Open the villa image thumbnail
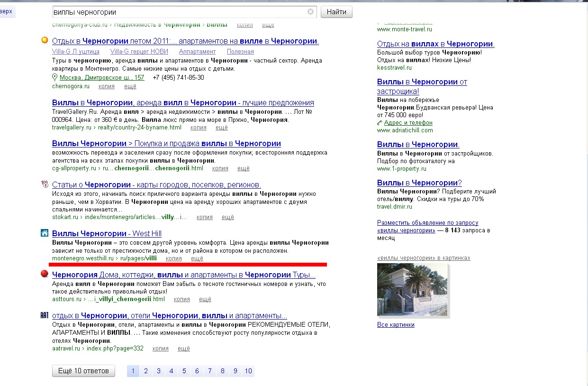The width and height of the screenshot is (588, 386). (x=412, y=290)
